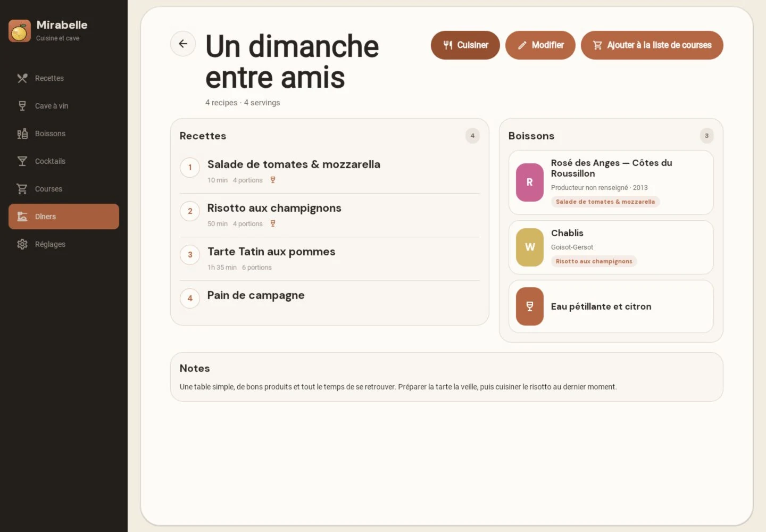Screen dimensions: 766x532
Task: Click the Salade de tomates pairing tag
Action: click(605, 202)
